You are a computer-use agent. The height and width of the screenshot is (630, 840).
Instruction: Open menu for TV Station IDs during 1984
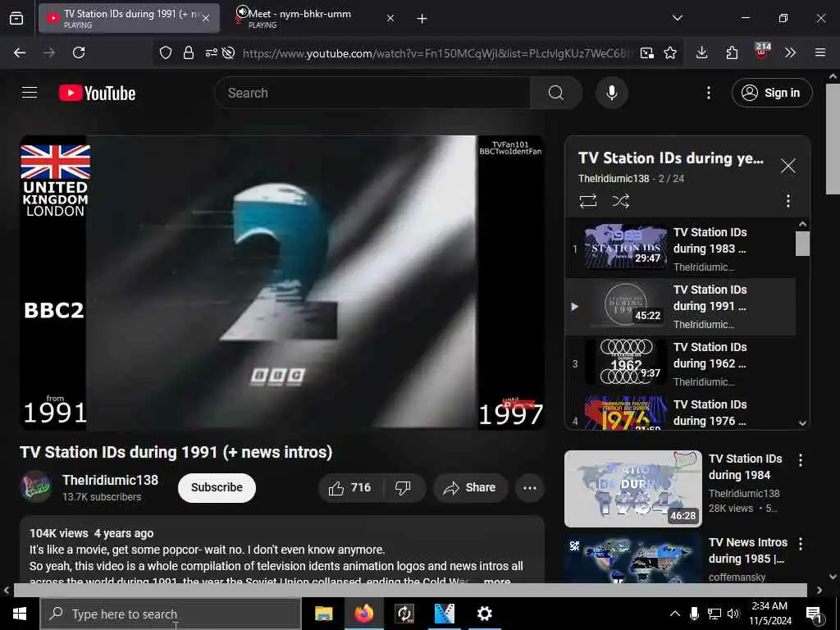(x=800, y=460)
